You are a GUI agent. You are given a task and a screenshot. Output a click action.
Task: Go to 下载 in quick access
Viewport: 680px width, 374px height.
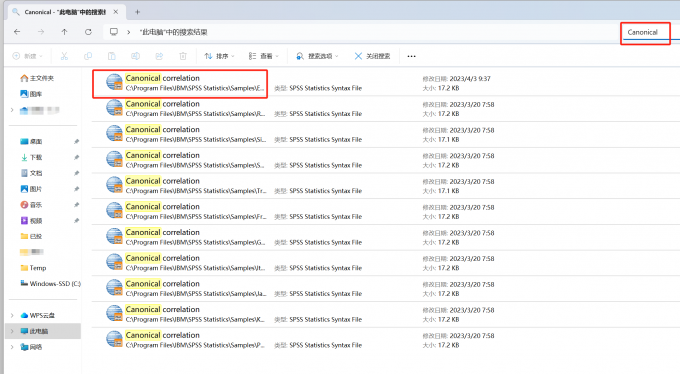31,157
